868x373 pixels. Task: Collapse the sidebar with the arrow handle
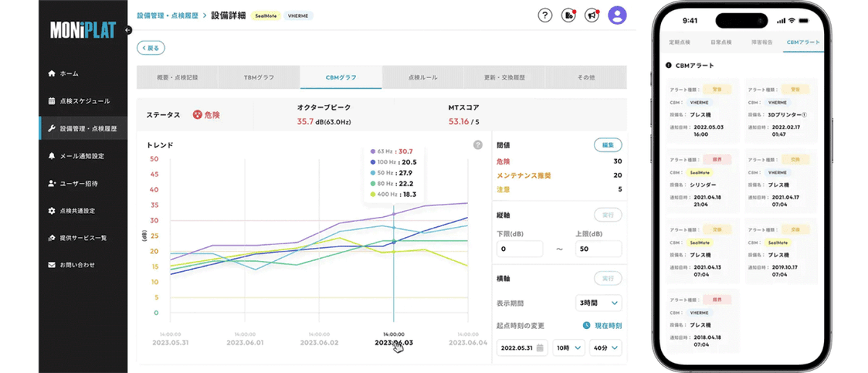pyautogui.click(x=128, y=30)
